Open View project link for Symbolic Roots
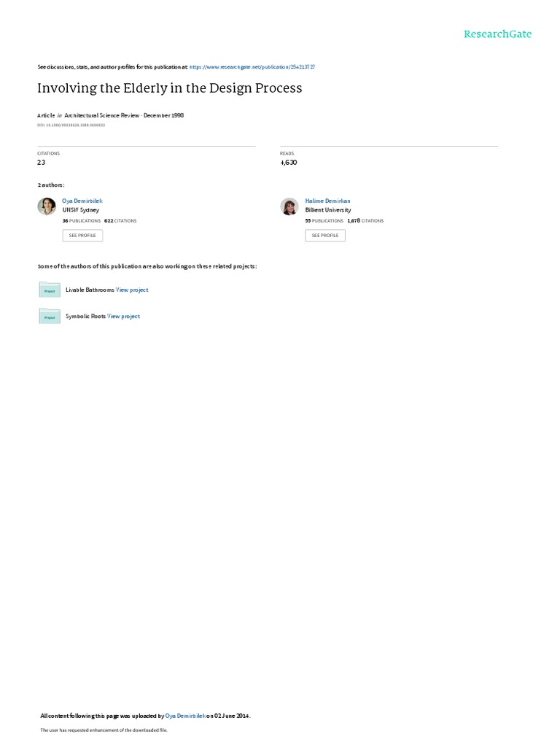This screenshot has height=747, width=560. point(123,317)
